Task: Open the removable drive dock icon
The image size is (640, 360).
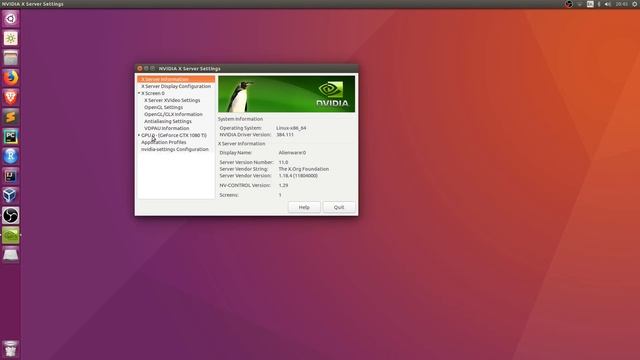Action: [x=11, y=255]
